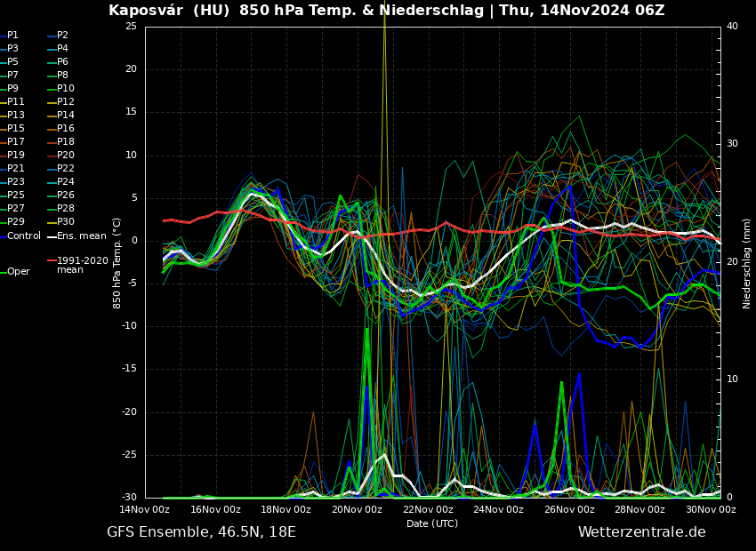Click the green line swatch beside Oper

(x=3, y=272)
